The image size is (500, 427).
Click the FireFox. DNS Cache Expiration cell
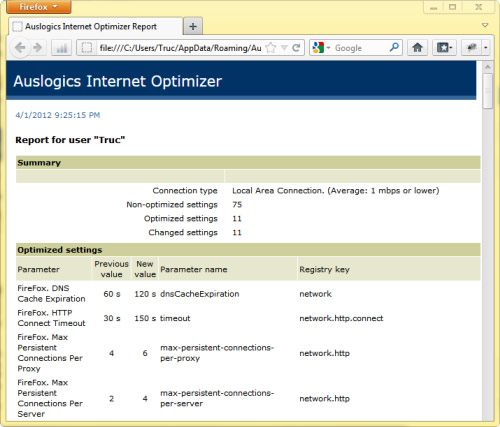(51, 293)
